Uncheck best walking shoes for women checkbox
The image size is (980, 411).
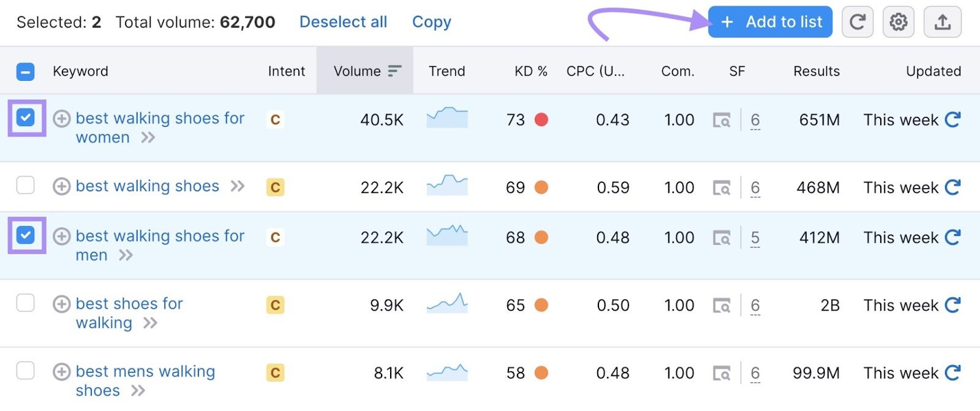point(26,117)
